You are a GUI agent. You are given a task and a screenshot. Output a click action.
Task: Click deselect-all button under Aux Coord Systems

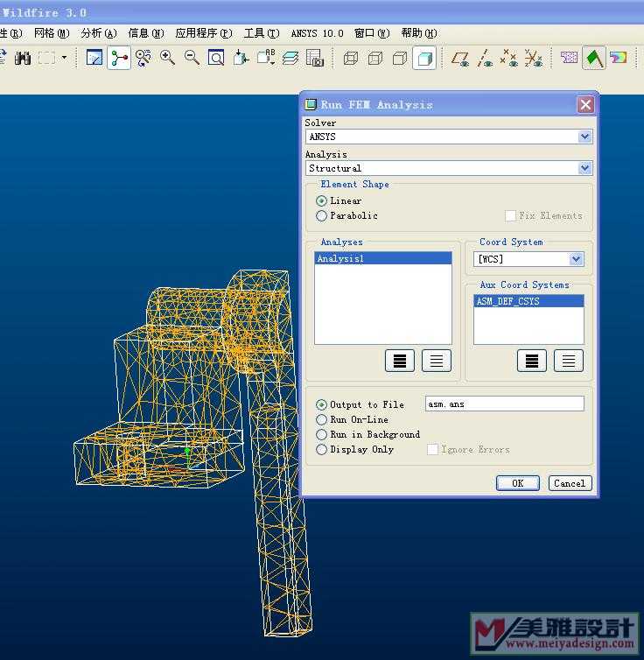point(569,361)
